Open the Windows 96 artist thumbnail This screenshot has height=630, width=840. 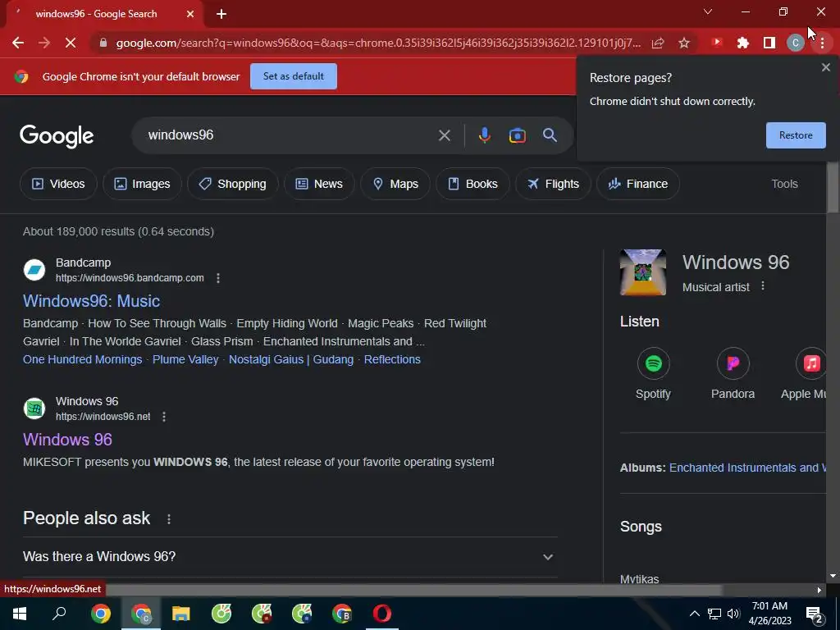643,272
